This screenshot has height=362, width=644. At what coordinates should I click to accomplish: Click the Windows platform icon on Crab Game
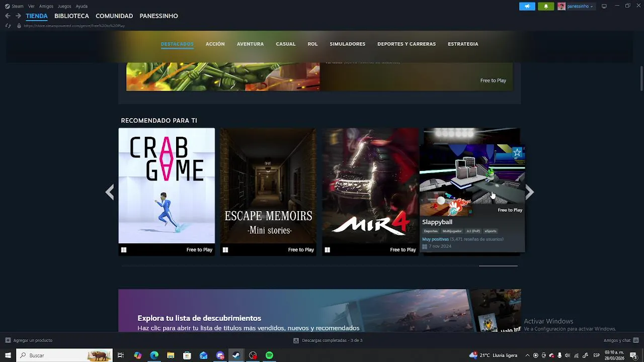tap(124, 250)
